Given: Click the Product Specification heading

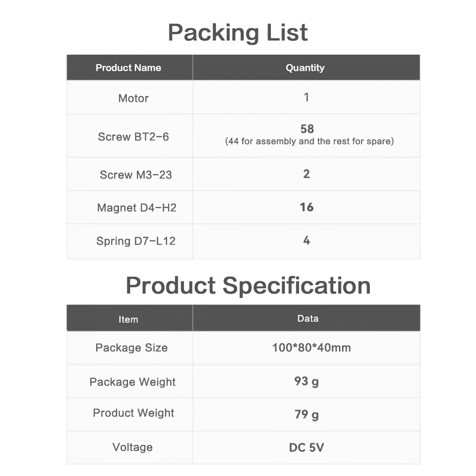Looking at the screenshot, I should [x=248, y=286].
